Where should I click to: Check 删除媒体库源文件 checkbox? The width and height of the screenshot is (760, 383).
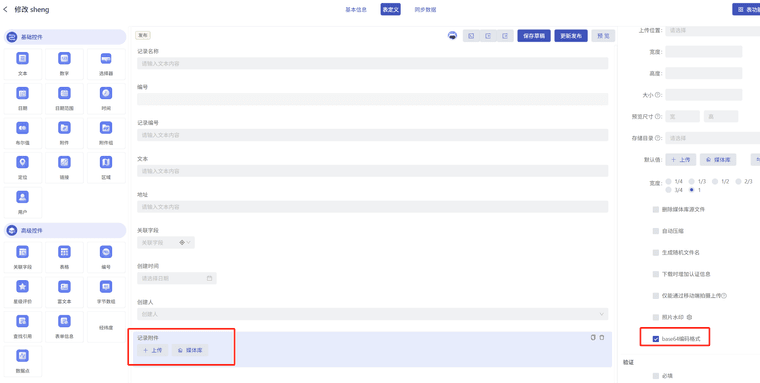click(x=656, y=209)
